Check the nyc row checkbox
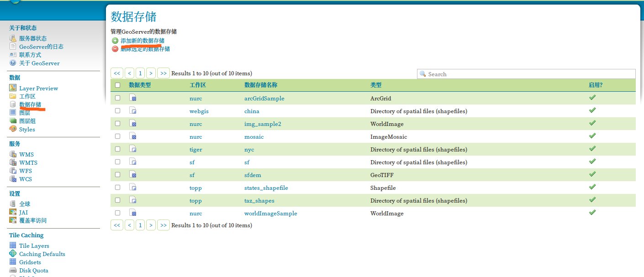Screen dimensions: 644x277 click(118, 149)
